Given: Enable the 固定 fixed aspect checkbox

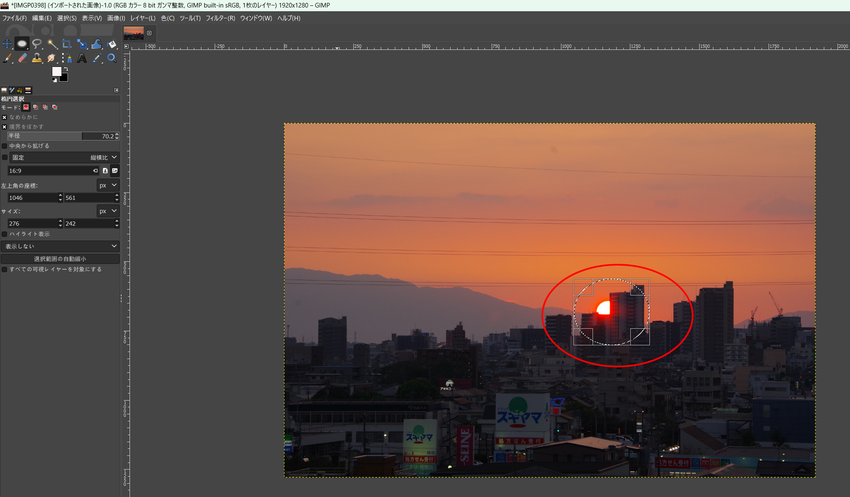Looking at the screenshot, I should click(4, 157).
